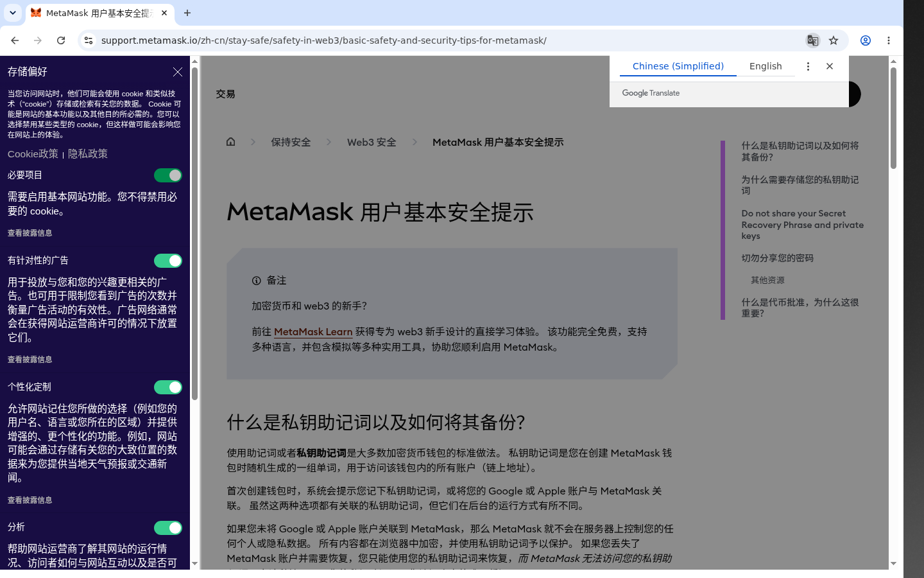Click the cookie panel scrollbar thumb
This screenshot has height=578, width=924.
(x=194, y=232)
